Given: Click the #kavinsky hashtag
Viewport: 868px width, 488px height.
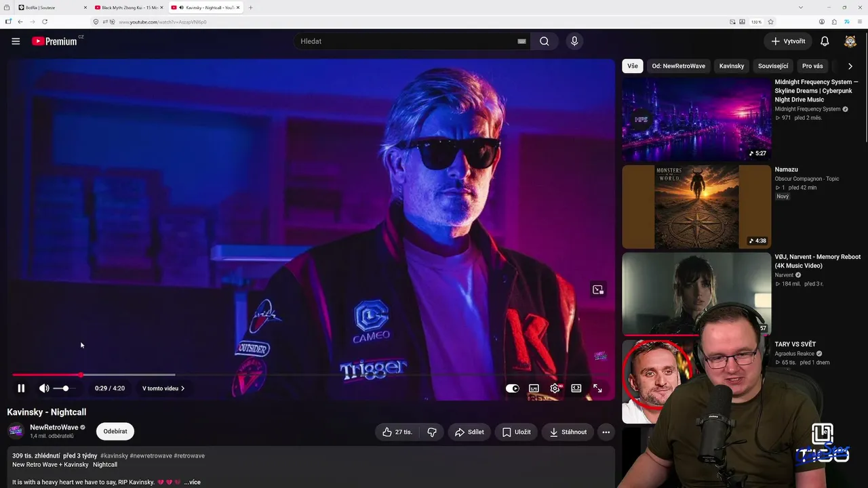Looking at the screenshot, I should pyautogui.click(x=114, y=456).
